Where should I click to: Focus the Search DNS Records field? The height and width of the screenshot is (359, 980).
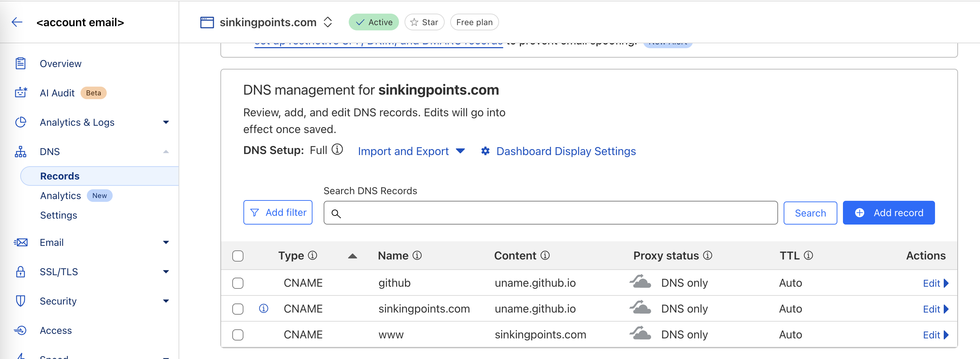tap(550, 213)
